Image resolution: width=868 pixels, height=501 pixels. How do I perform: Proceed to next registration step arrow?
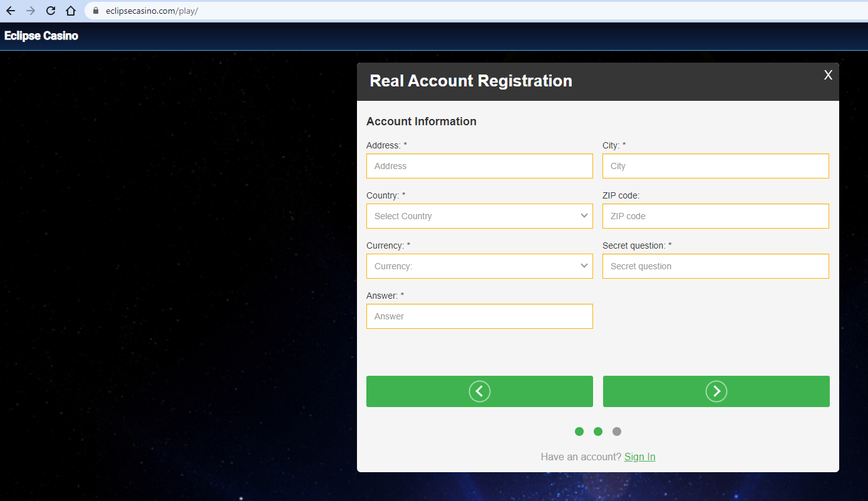(716, 391)
